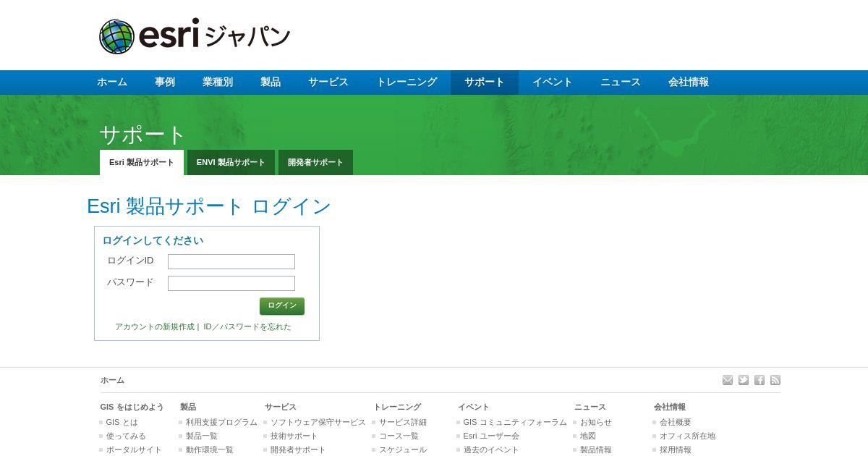868x456 pixels.
Task: Click the footer トレーニング column heading
Action: [x=397, y=407]
